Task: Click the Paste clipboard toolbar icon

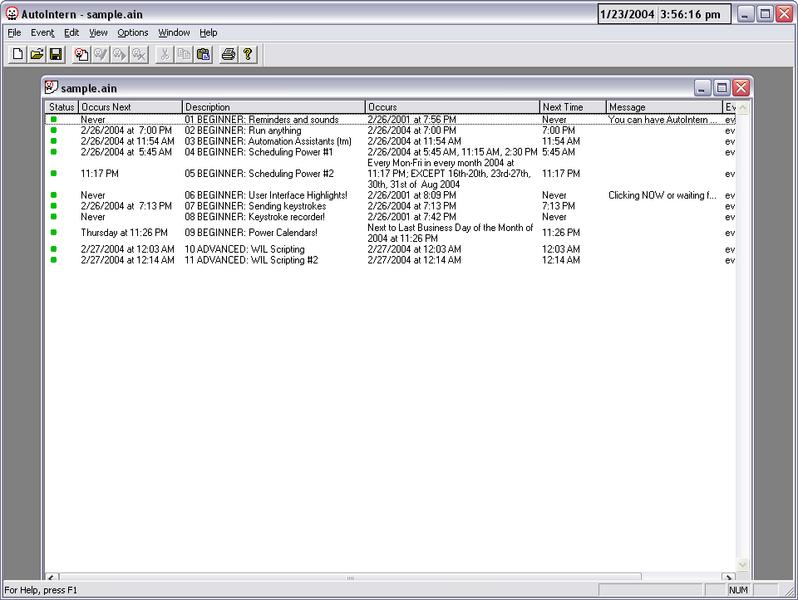Action: point(203,54)
